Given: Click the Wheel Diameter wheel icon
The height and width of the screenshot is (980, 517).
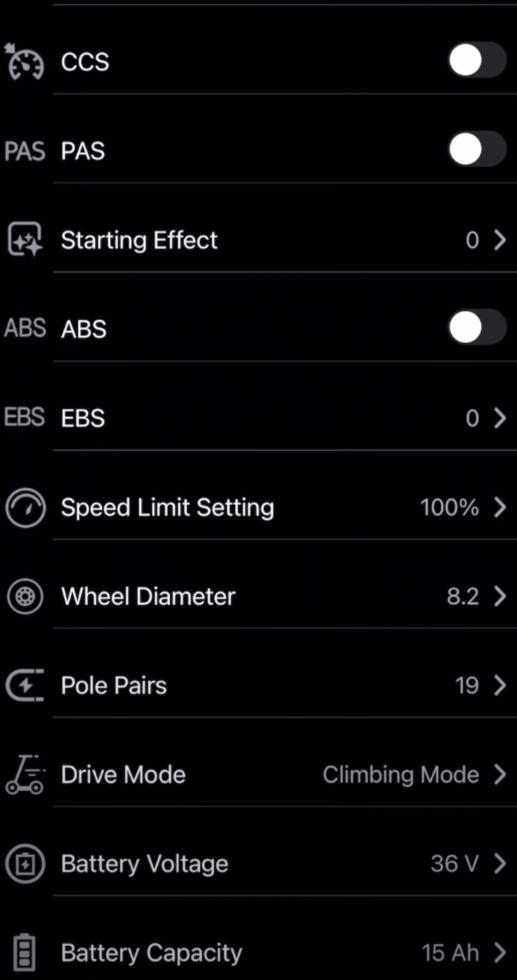Looking at the screenshot, I should [25, 596].
